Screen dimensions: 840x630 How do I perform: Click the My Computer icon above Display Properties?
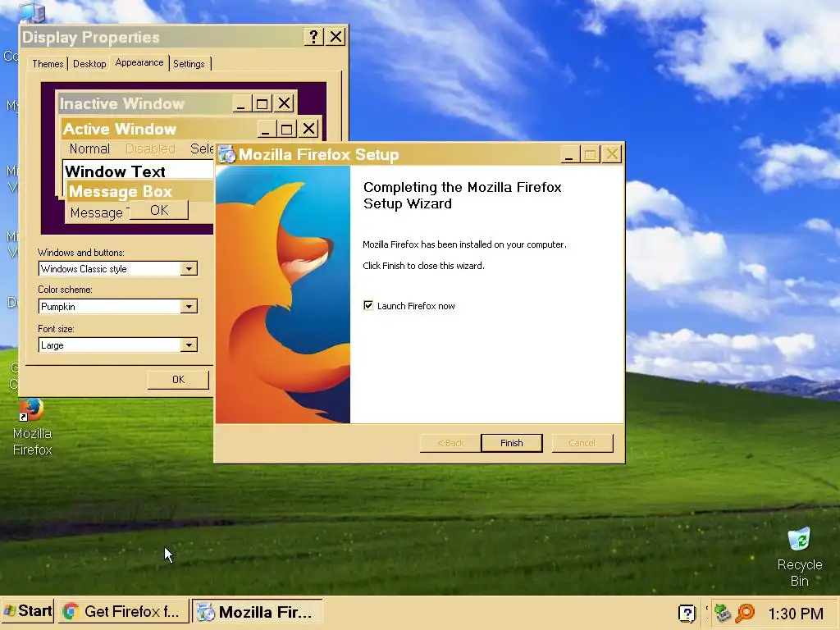pos(32,13)
